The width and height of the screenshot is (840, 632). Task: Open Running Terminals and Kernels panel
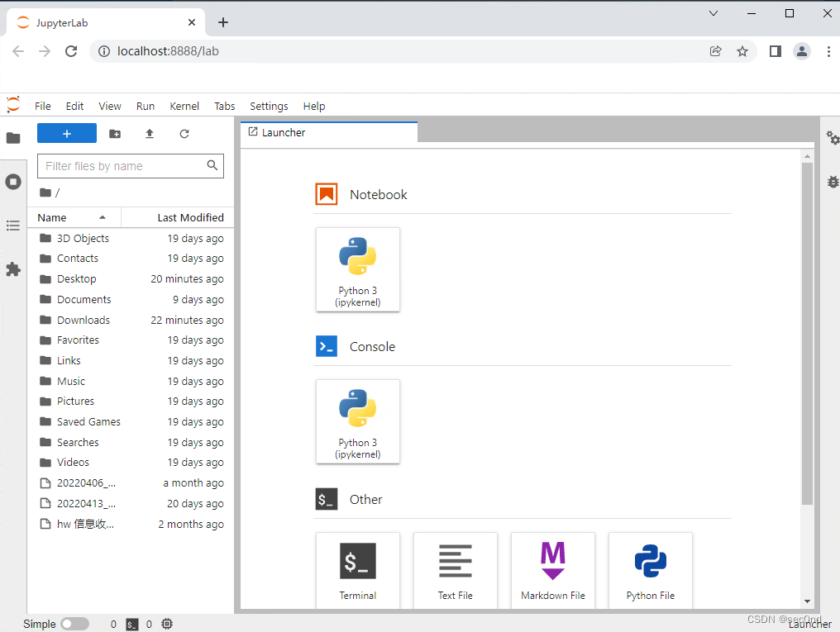[13, 182]
